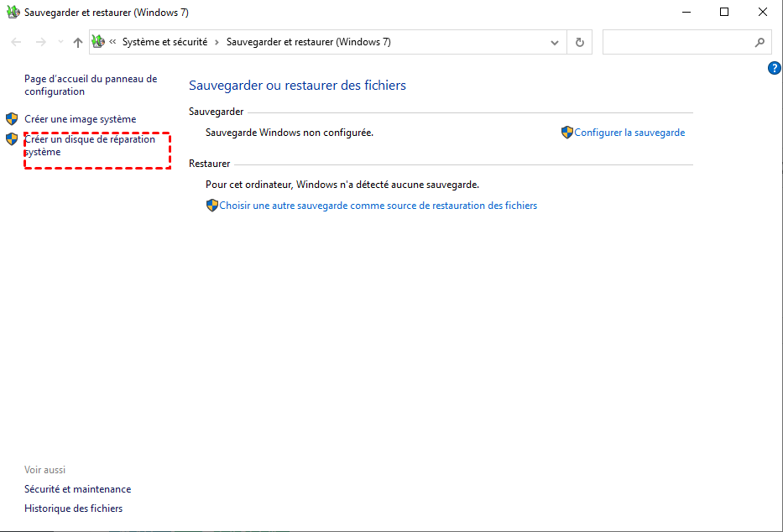783x532 pixels.
Task: Click the search magnifier icon
Action: point(760,43)
